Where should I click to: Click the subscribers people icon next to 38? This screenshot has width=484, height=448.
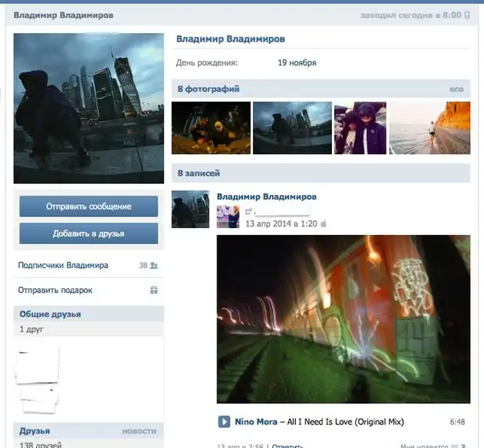(154, 265)
